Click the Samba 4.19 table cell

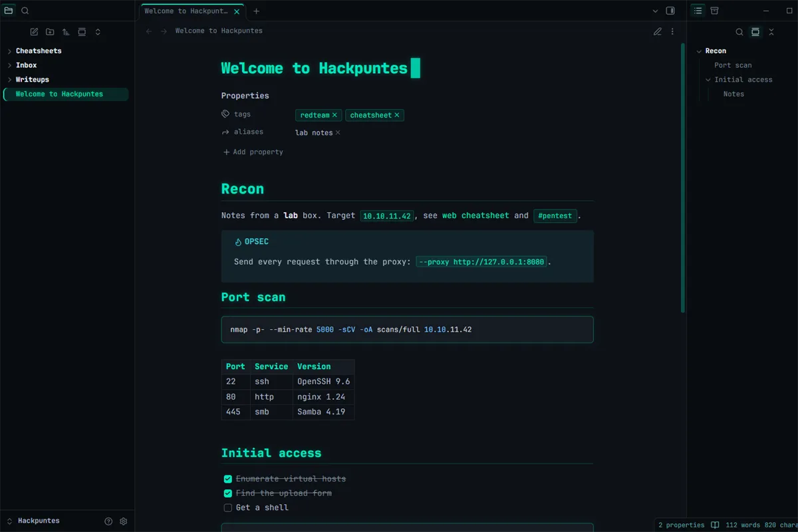pyautogui.click(x=323, y=412)
